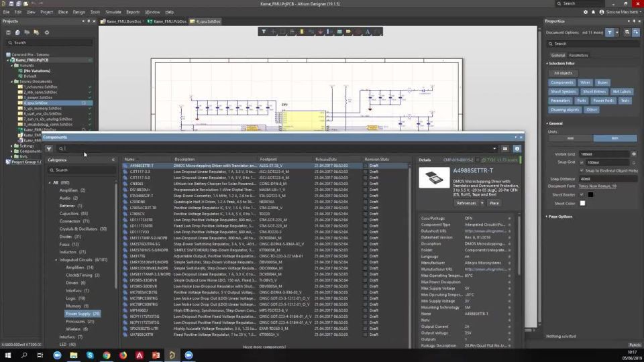Expand the Settings folder in Projects tree
The width and height of the screenshot is (644, 362).
coord(12,145)
